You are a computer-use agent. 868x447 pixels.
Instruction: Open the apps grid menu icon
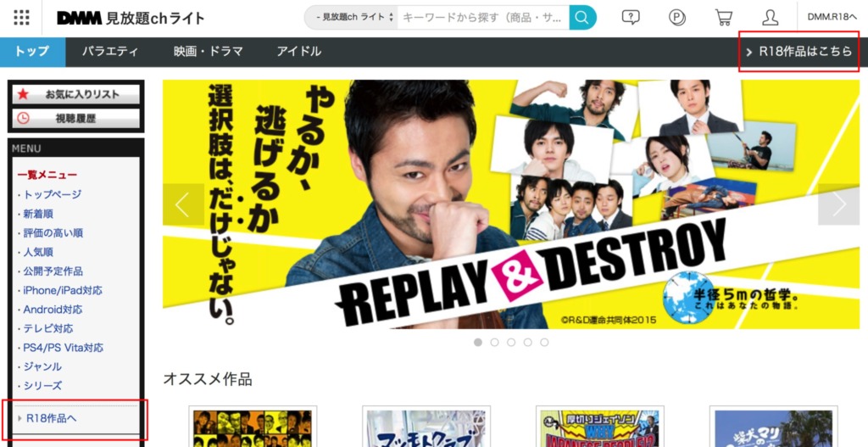click(x=21, y=18)
